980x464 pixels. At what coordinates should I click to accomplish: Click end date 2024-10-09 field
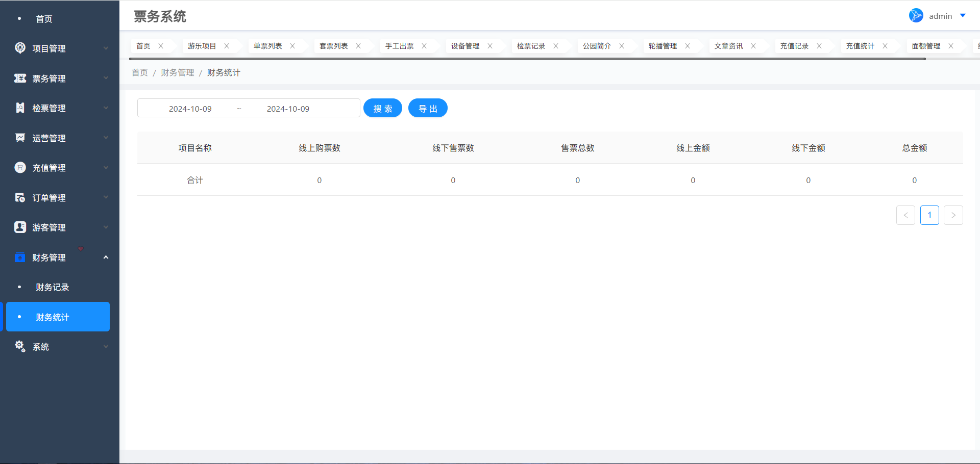click(288, 109)
